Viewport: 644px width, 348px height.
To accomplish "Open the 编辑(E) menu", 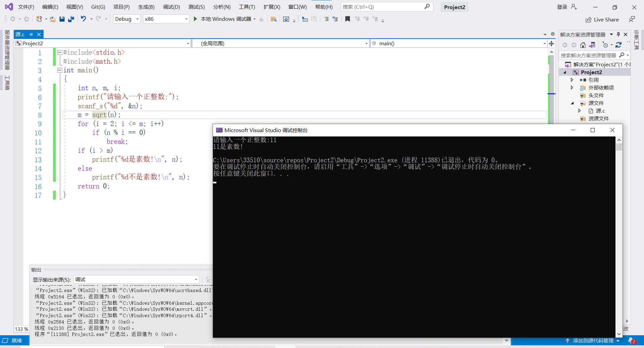I will click(50, 7).
